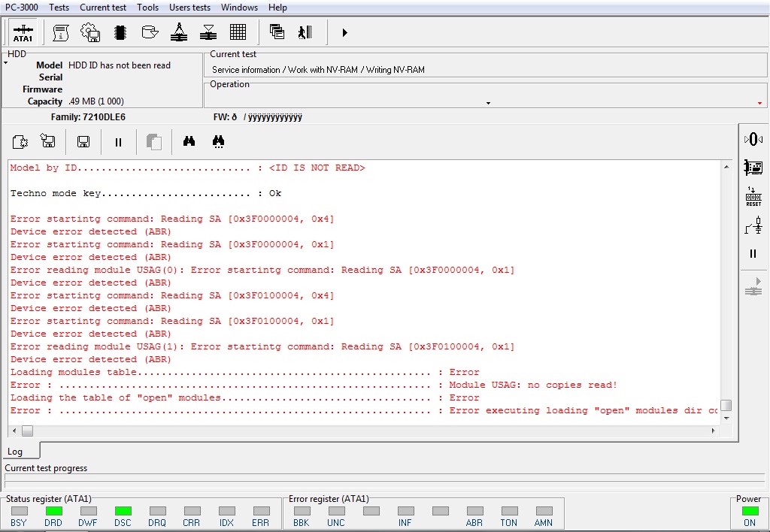Click the BSY status indicator
Viewport: 770px width, 532px height.
pyautogui.click(x=19, y=511)
